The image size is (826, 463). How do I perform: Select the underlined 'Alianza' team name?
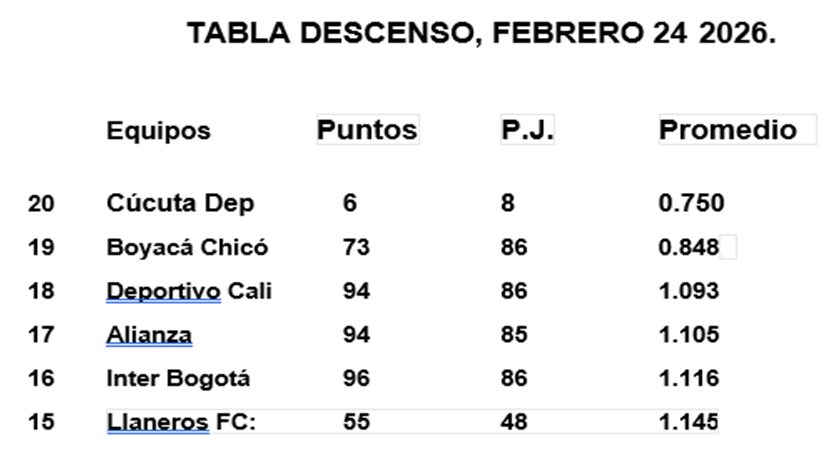(149, 335)
